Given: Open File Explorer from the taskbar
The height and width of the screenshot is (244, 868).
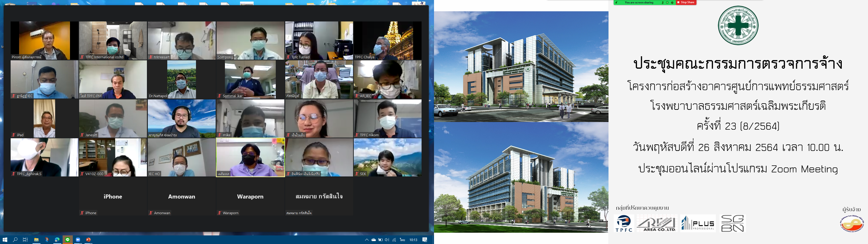Looking at the screenshot, I should tap(36, 240).
